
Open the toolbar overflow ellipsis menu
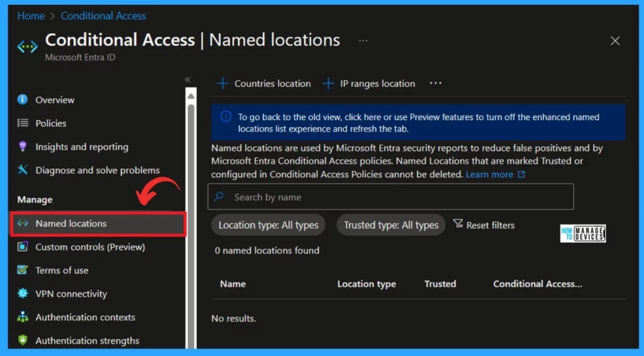pos(435,83)
